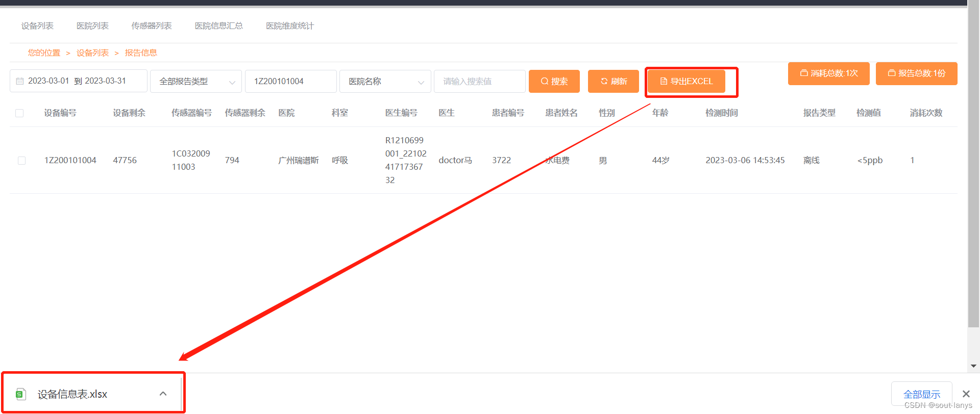Viewport: 980px width, 414px height.
Task: Click the 全部显示 downloads button
Action: [x=921, y=394]
